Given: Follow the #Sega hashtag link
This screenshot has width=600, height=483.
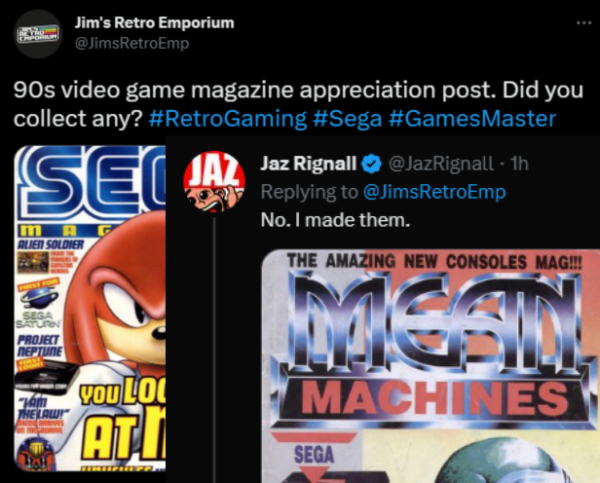Looking at the screenshot, I should coord(347,119).
